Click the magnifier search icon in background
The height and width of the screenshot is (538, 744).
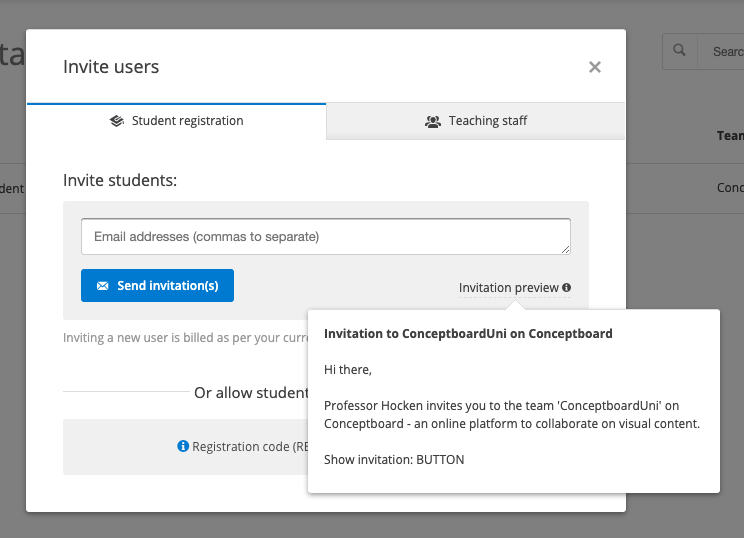click(680, 51)
